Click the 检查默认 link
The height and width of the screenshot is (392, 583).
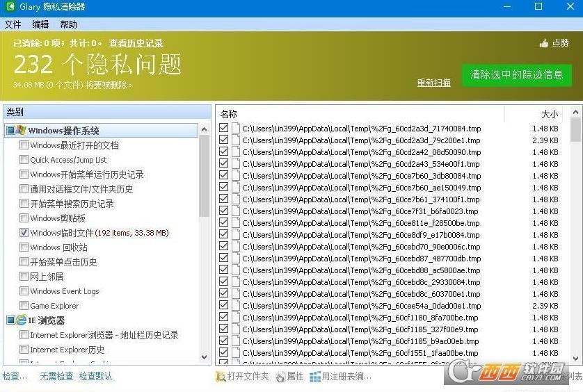(95, 377)
